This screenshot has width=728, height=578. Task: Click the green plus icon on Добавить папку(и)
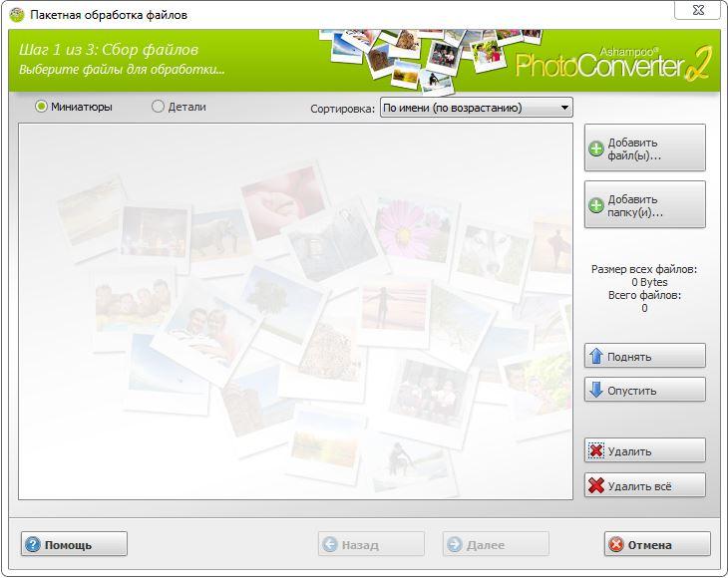tap(596, 205)
